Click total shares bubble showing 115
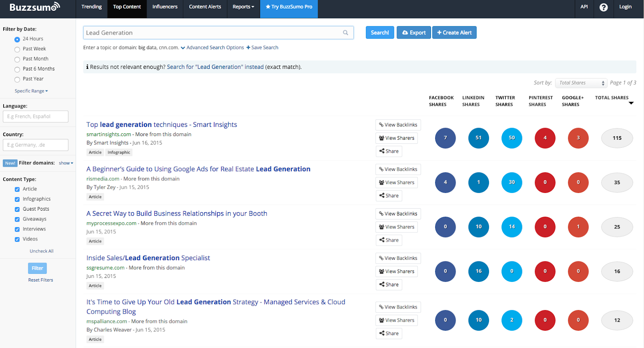The width and height of the screenshot is (644, 348). [x=617, y=138]
